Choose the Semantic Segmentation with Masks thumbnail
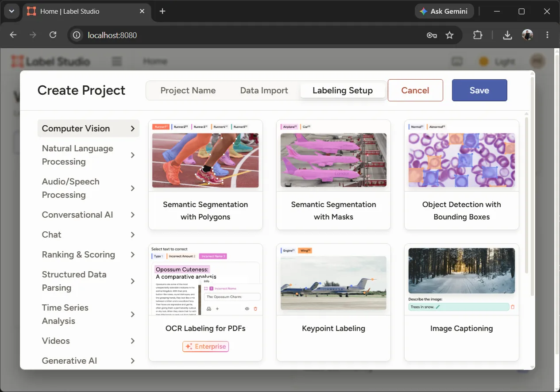 (x=333, y=156)
